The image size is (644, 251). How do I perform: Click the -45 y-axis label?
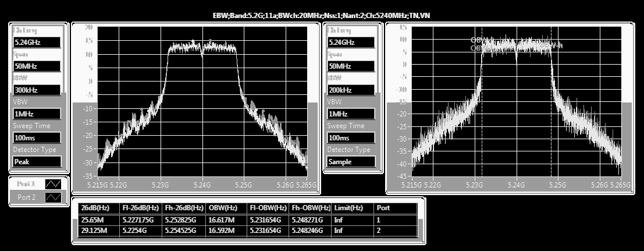(401, 176)
